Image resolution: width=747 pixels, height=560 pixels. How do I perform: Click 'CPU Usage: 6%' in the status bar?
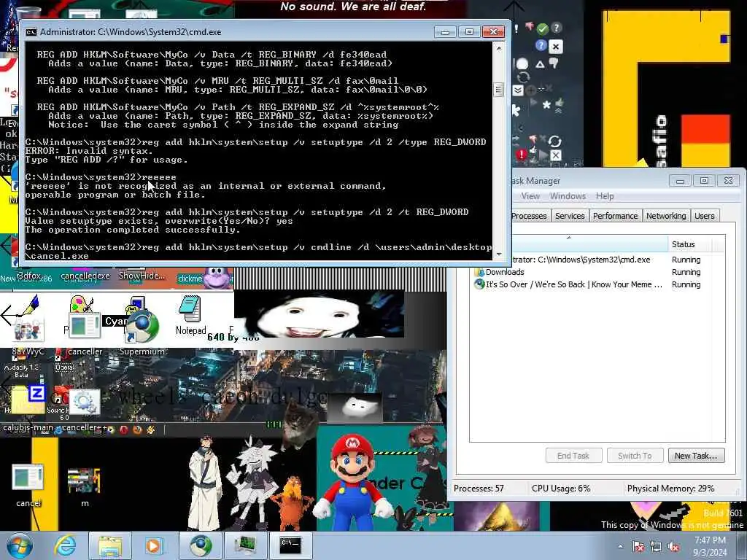[561, 489]
